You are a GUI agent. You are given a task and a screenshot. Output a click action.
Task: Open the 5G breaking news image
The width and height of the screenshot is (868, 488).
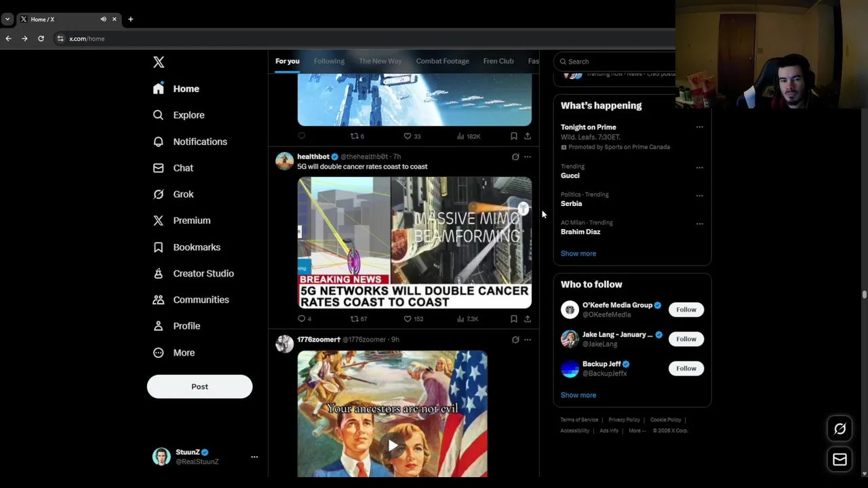click(414, 243)
